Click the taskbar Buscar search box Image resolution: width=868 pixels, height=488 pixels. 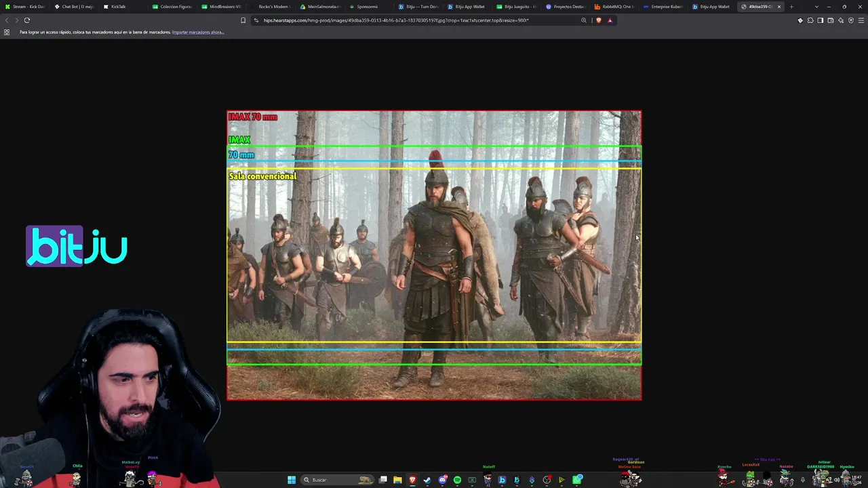click(x=338, y=480)
